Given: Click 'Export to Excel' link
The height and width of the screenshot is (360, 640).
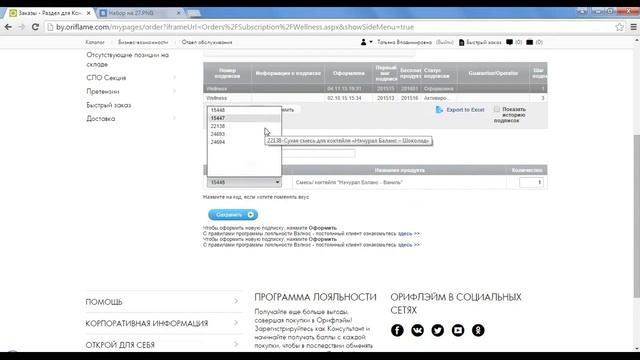Looking at the screenshot, I should 465,110.
